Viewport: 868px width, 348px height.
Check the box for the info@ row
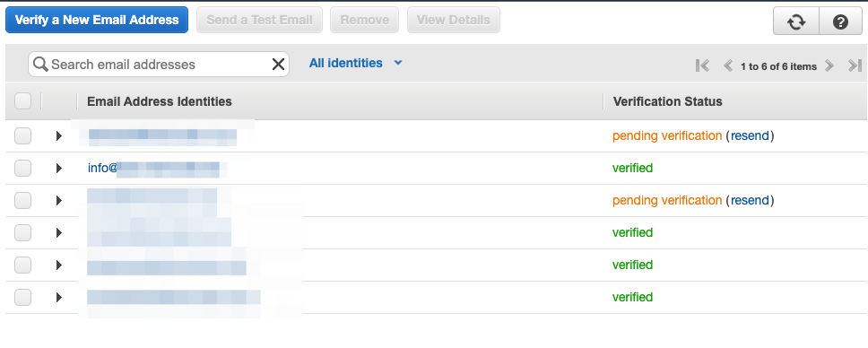coord(22,168)
